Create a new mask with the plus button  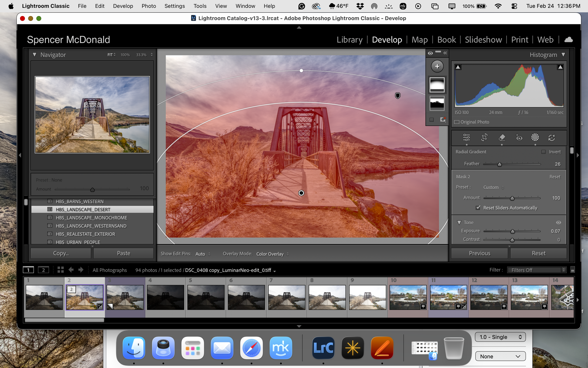pyautogui.click(x=437, y=66)
